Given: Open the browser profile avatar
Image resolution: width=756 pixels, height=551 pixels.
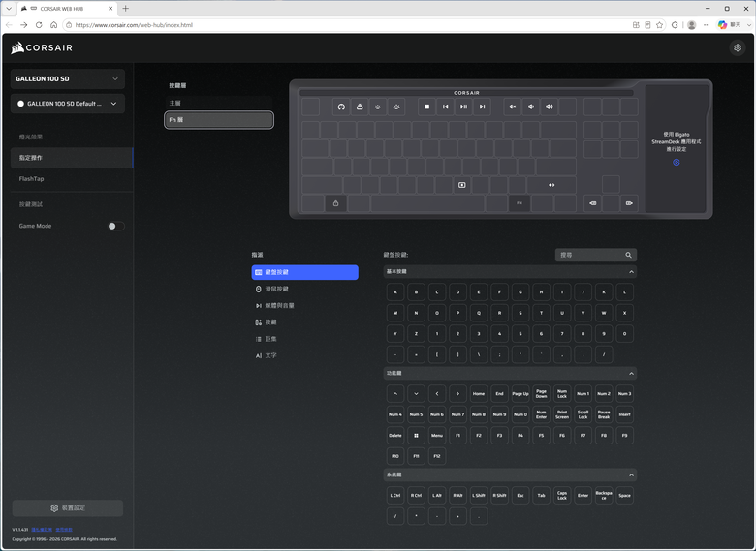Looking at the screenshot, I should [691, 25].
